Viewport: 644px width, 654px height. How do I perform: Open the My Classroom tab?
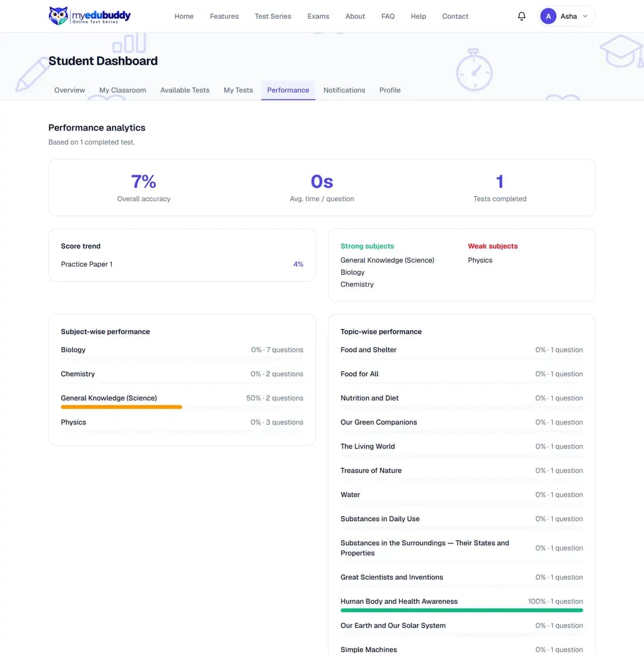122,90
